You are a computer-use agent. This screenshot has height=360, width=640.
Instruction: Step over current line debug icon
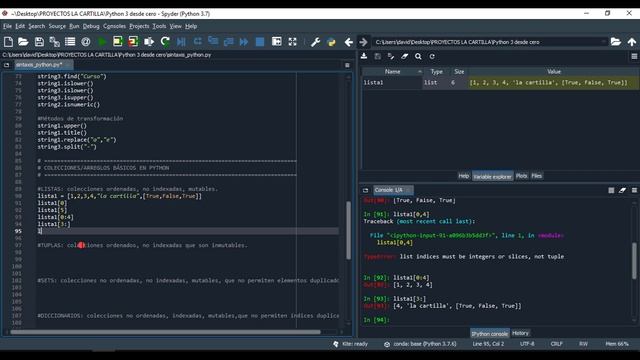[x=198, y=42]
